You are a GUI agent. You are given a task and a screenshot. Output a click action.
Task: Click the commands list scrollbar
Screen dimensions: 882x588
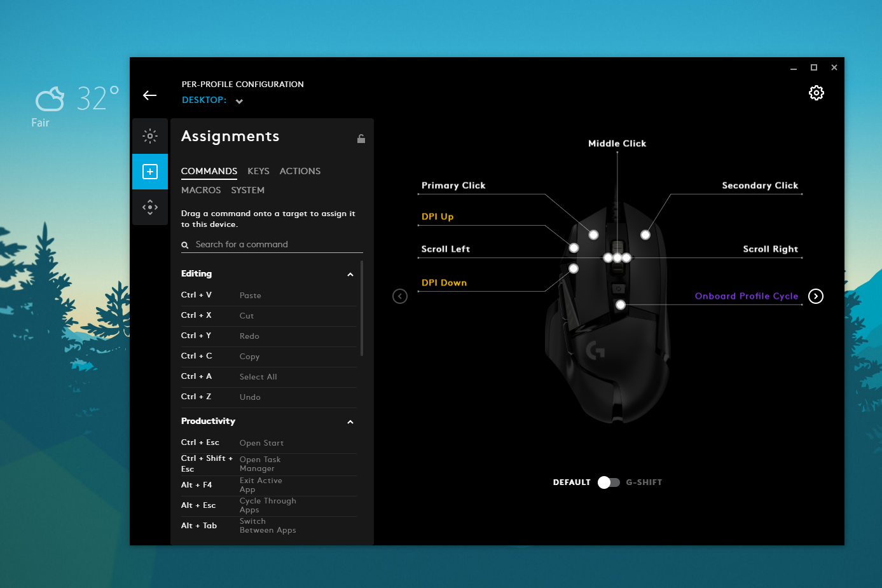tap(362, 308)
